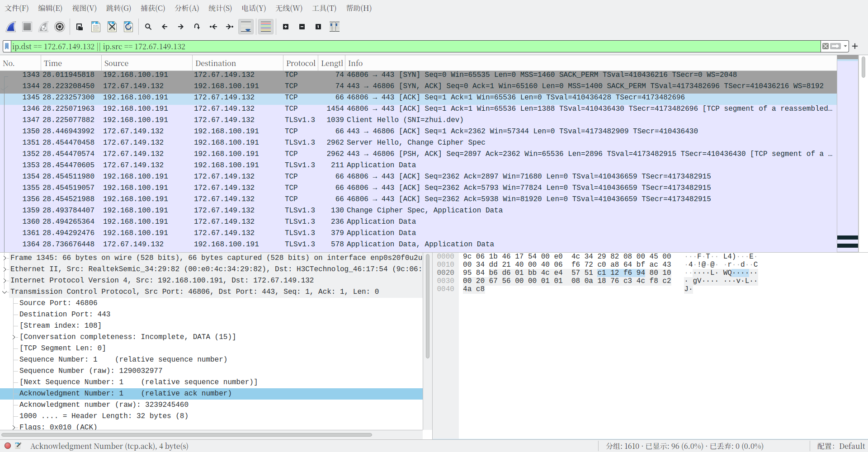Click the find packet magnifier icon
Screen dimensions: 868x452
pos(148,27)
